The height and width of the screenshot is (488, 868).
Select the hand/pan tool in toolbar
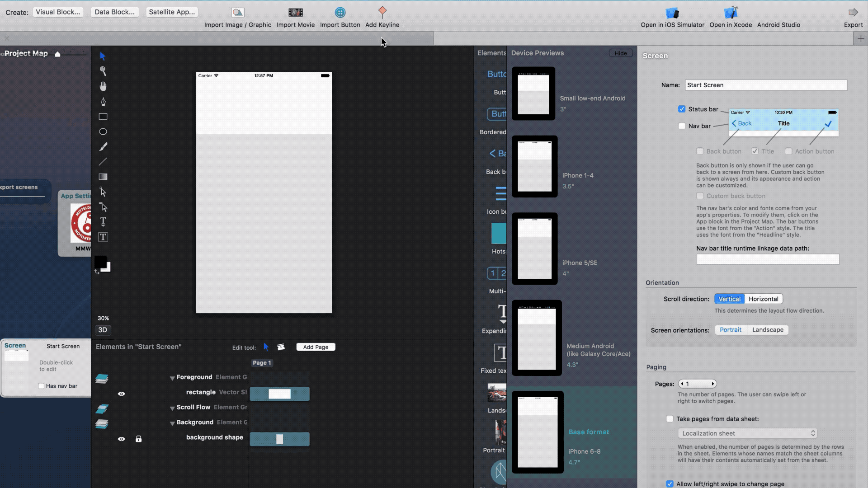click(103, 86)
